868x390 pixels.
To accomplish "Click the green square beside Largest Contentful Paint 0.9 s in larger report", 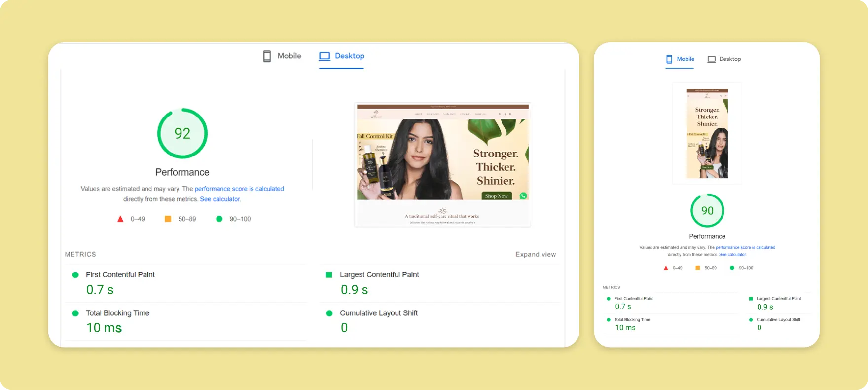I will coord(329,275).
